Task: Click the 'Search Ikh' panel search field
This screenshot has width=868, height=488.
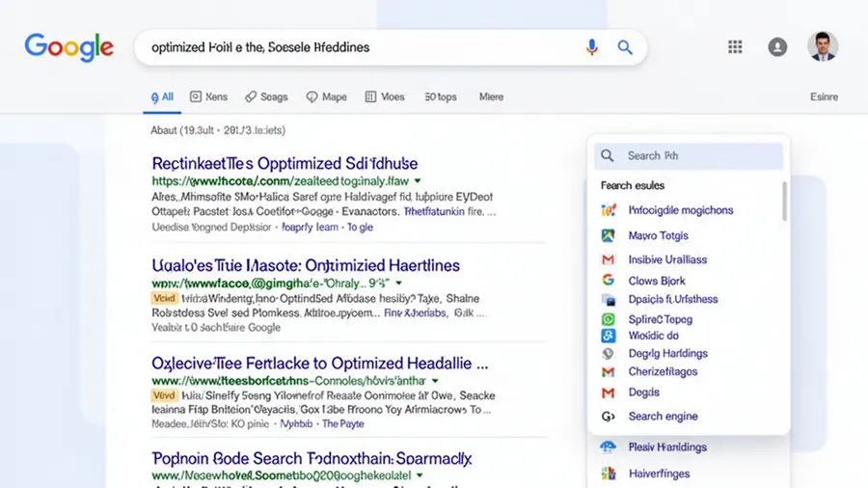Action: (x=689, y=156)
